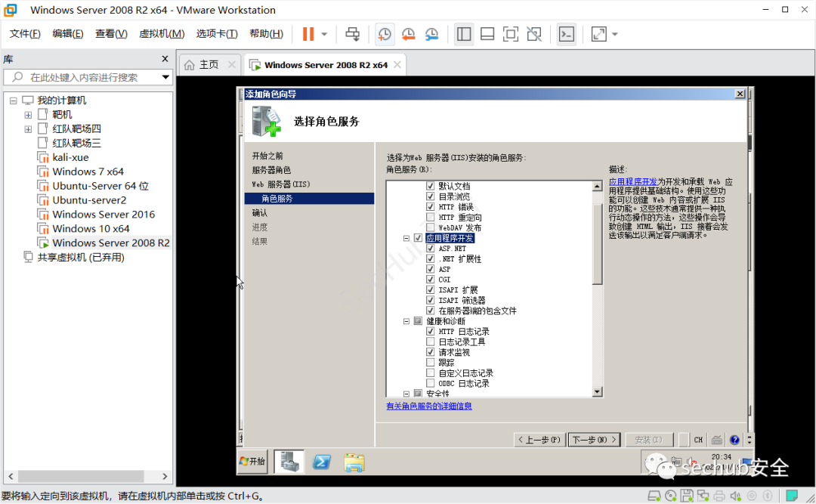Enable the 日志记录工具 checkbox
This screenshot has height=504, width=816.
430,342
